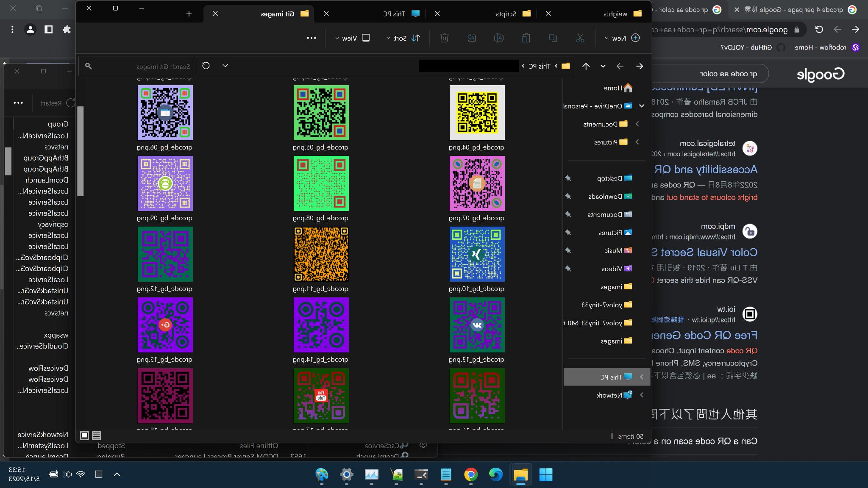Screen dimensions: 868x488
Task: Go forward using Explorer's Forward arrow
Action: point(620,66)
